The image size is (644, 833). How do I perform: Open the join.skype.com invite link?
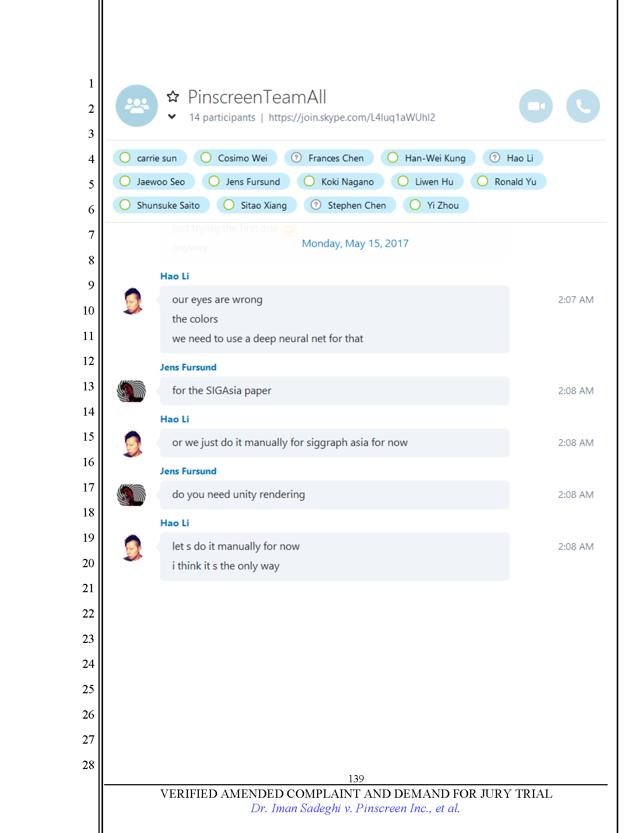click(352, 117)
